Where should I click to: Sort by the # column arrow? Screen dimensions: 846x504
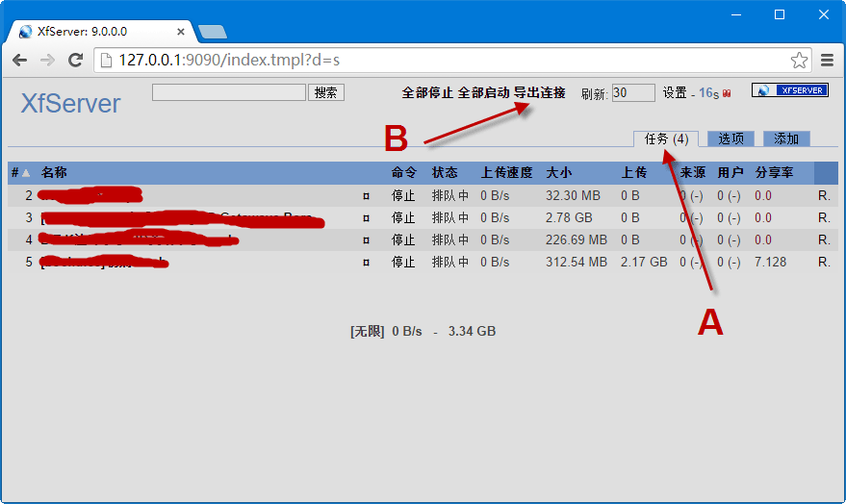tap(25, 173)
